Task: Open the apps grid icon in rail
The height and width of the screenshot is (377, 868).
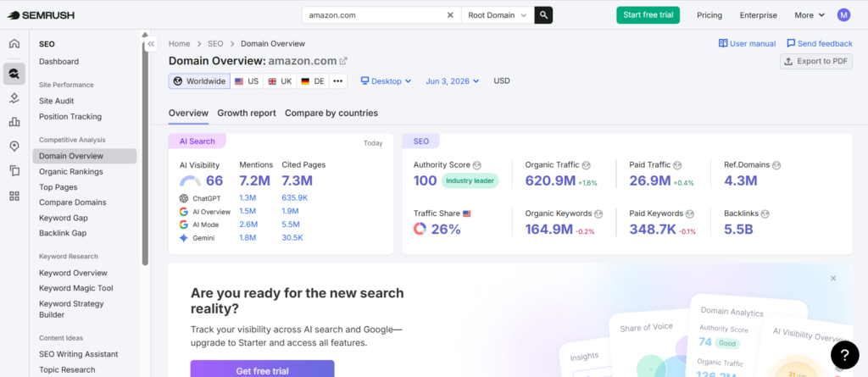Action: (14, 196)
